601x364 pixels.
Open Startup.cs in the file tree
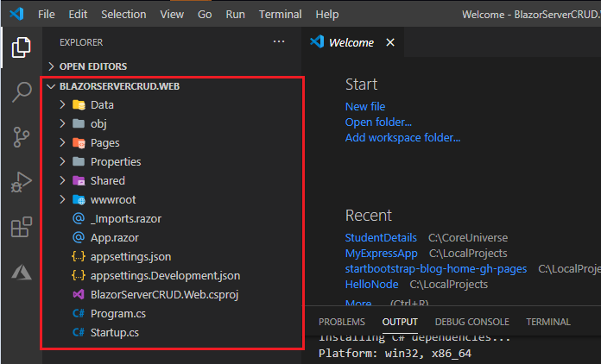(113, 332)
